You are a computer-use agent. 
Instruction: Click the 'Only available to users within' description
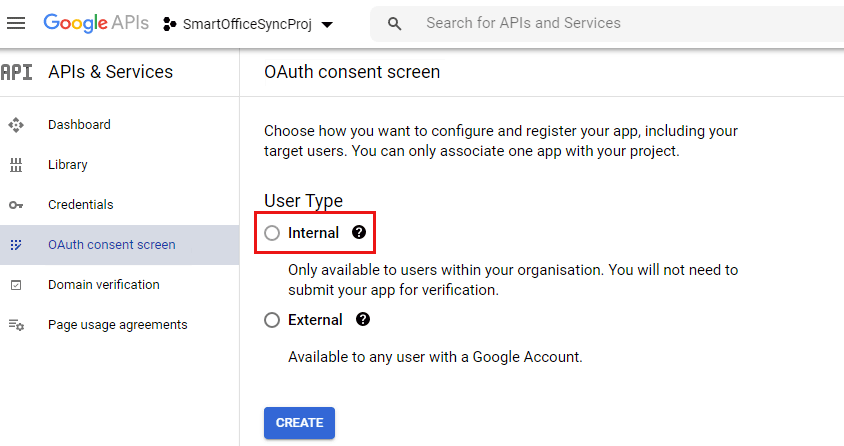point(513,280)
